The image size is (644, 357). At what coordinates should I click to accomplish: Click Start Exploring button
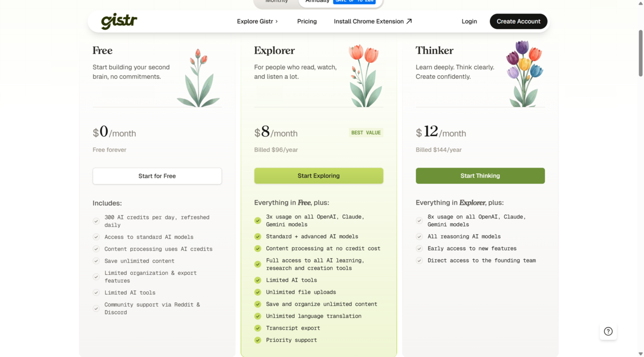tap(319, 176)
